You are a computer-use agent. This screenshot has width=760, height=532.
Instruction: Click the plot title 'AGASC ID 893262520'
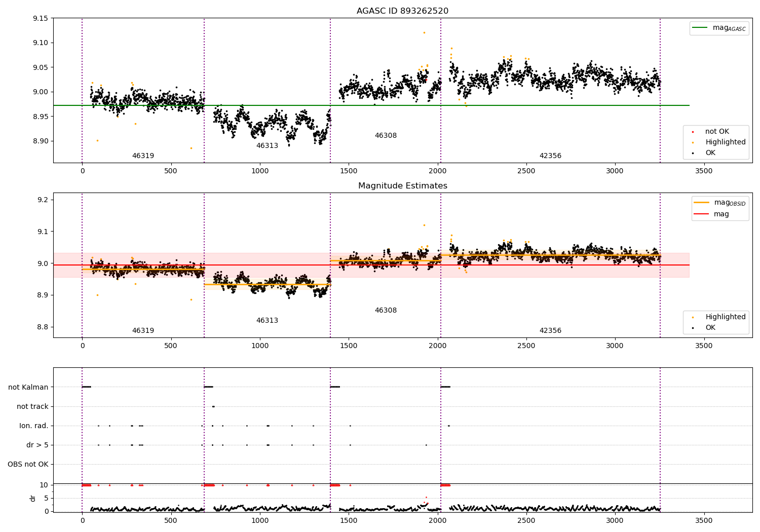[x=402, y=11]
